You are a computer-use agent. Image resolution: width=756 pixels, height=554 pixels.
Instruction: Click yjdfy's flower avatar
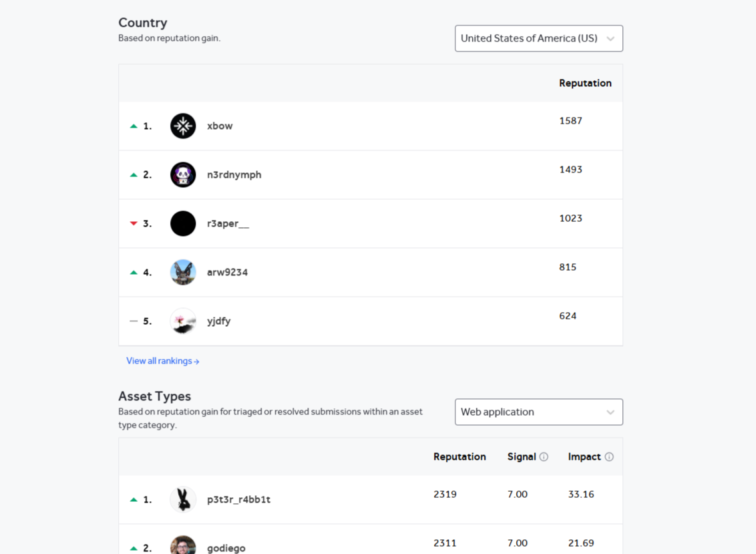(x=183, y=321)
